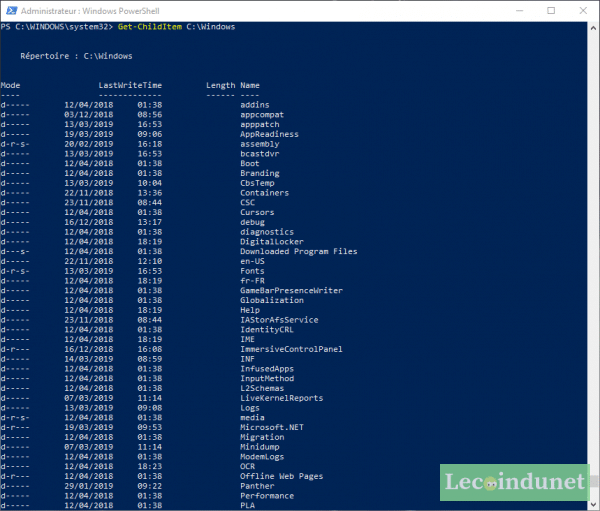Screen dimensions: 600x511
Task: Click the LastWriteTime column header
Action: 130,85
